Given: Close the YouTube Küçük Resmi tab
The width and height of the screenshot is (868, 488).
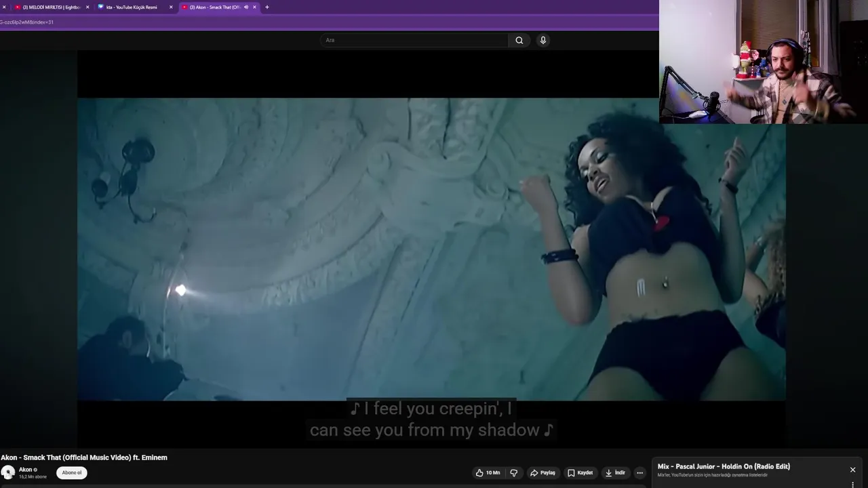Looking at the screenshot, I should (171, 7).
